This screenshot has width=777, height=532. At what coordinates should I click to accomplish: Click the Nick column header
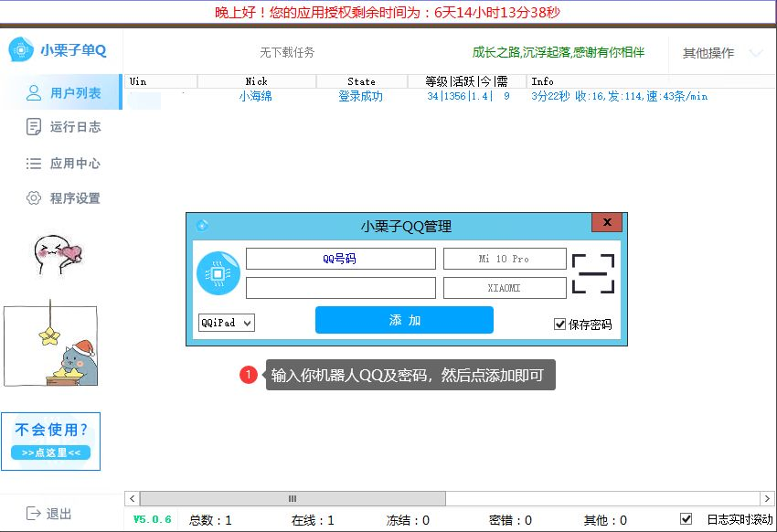[x=257, y=81]
